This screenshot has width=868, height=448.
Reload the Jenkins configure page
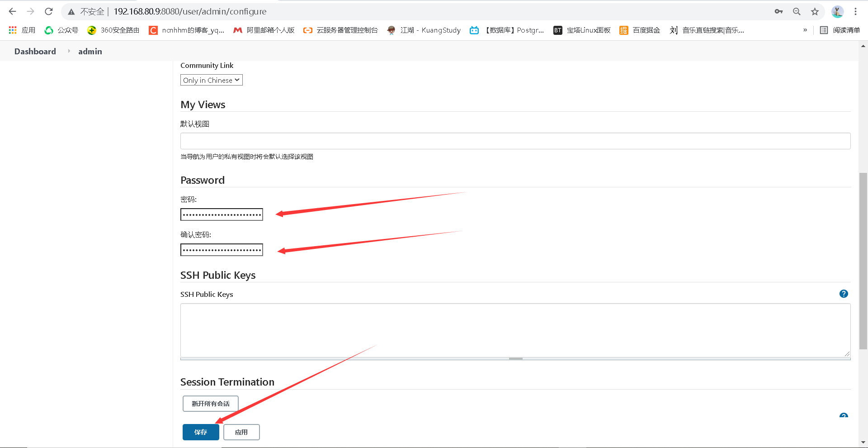coord(49,11)
